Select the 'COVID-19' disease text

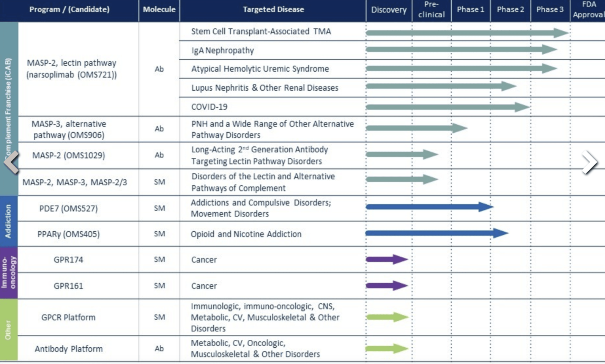(x=209, y=107)
